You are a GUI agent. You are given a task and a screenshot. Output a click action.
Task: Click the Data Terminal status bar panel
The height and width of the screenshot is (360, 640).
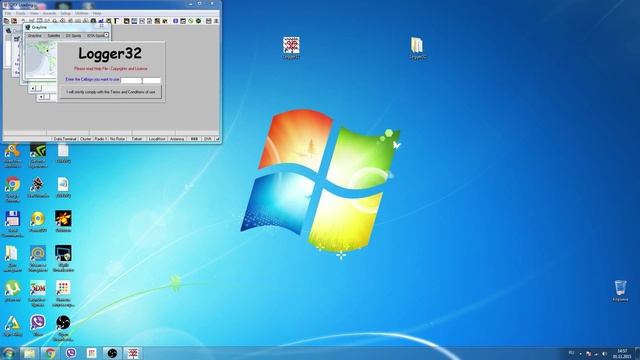point(65,139)
